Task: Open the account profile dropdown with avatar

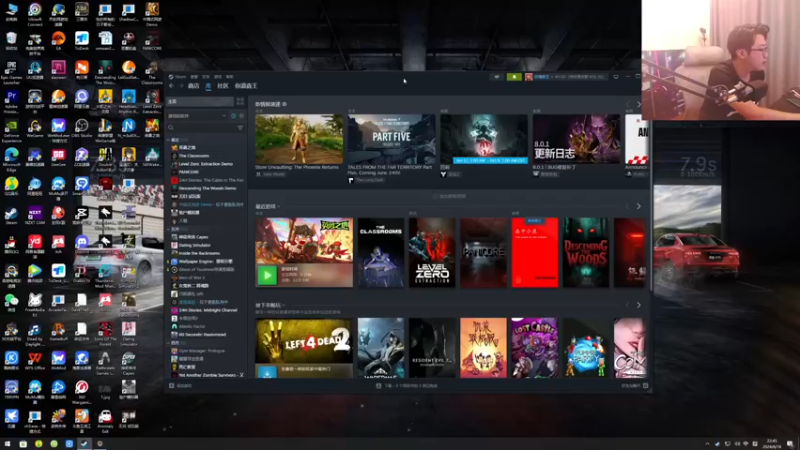Action: [565, 77]
